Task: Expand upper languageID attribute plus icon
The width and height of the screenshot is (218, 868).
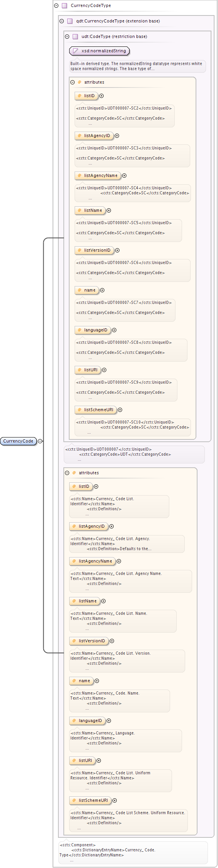Action: pyautogui.click(x=114, y=330)
